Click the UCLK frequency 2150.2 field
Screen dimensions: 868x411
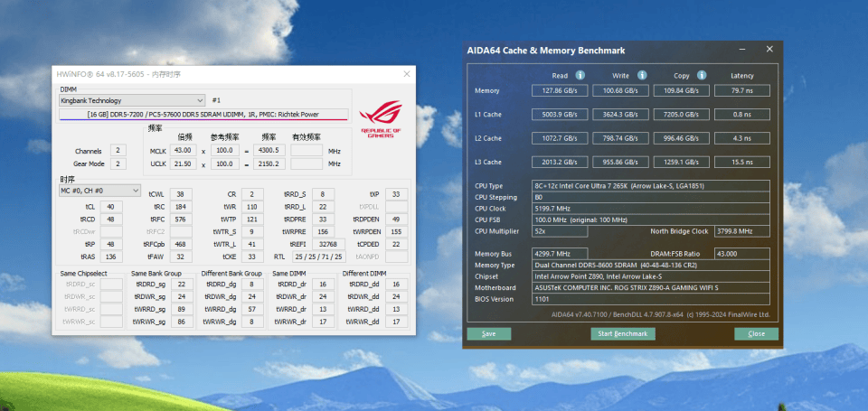pos(269,164)
